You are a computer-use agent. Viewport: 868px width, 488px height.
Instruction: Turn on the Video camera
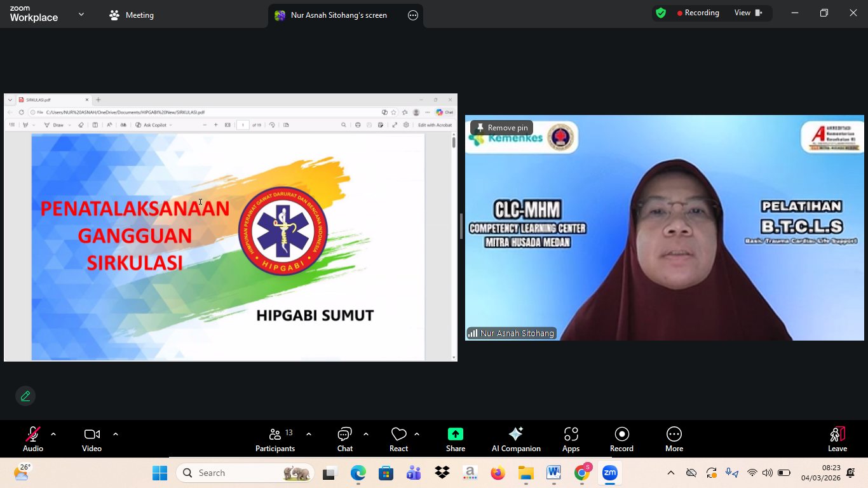(92, 439)
